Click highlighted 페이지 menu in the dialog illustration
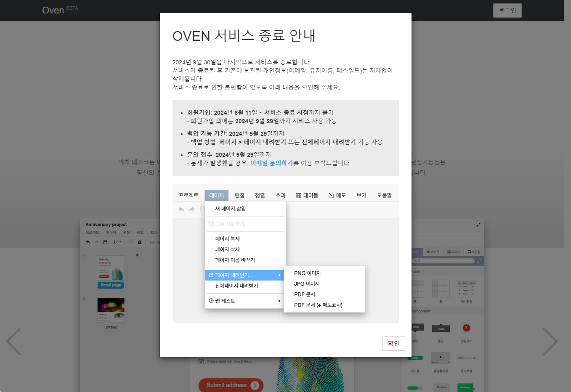Image resolution: width=571 pixels, height=392 pixels. 216,195
